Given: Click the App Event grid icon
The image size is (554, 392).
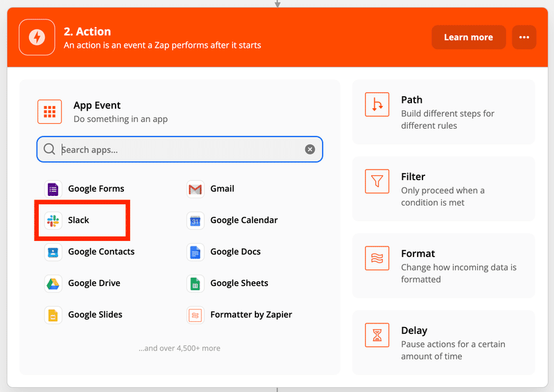Looking at the screenshot, I should 49,112.
